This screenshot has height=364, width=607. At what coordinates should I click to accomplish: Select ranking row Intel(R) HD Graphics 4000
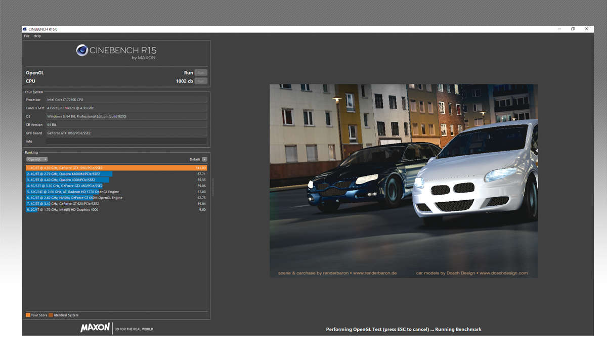click(116, 210)
